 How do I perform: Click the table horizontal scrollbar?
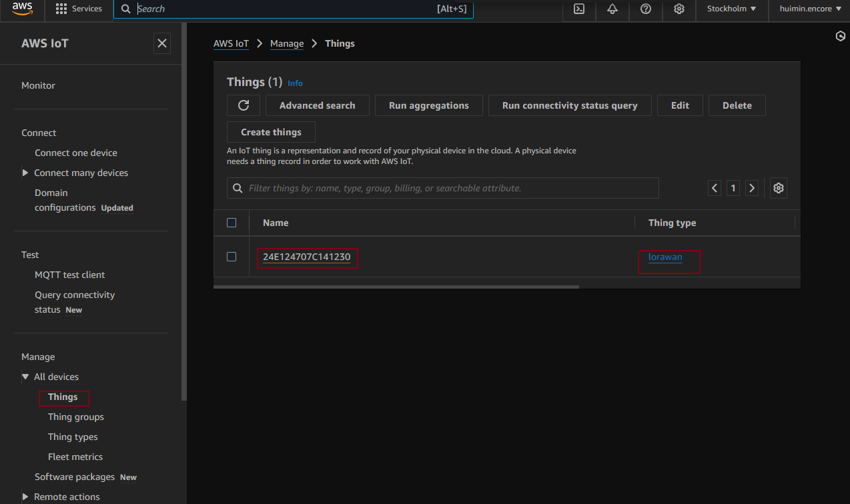click(x=396, y=287)
